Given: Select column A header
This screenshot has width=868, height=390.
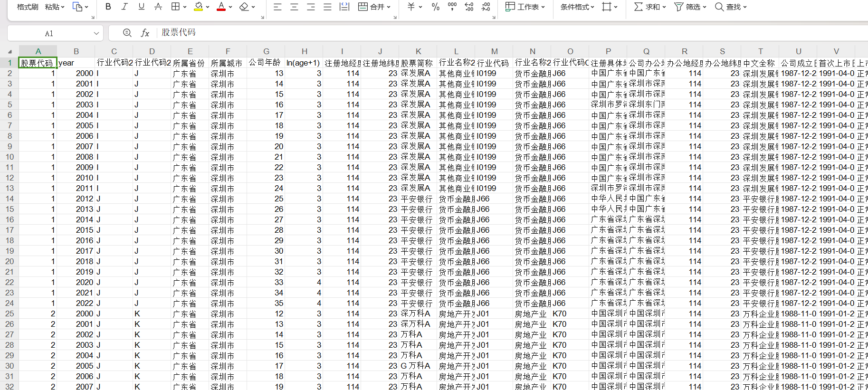Looking at the screenshot, I should 38,51.
